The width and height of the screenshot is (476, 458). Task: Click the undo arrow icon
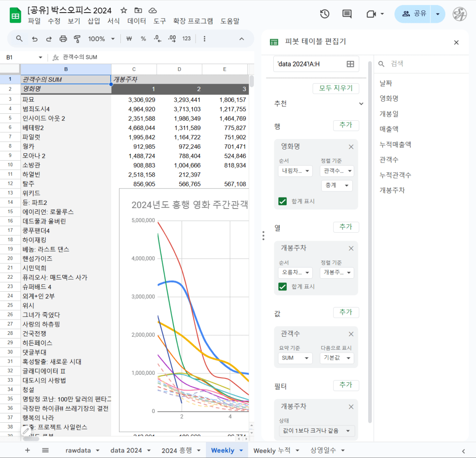pyautogui.click(x=34, y=39)
